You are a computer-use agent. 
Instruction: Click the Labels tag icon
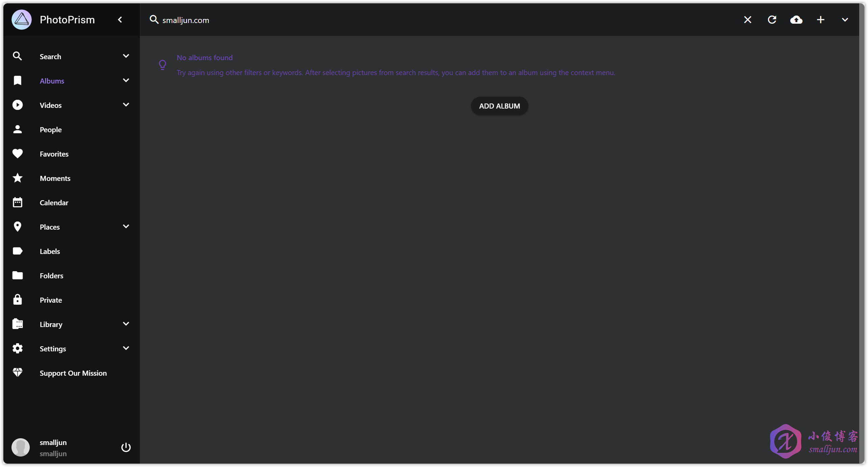click(x=17, y=251)
